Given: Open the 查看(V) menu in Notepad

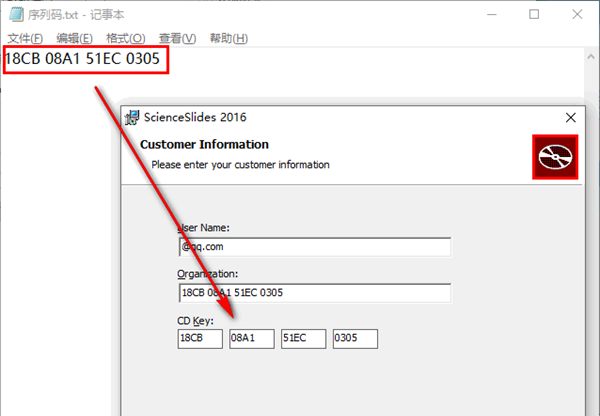Looking at the screenshot, I should [x=177, y=38].
